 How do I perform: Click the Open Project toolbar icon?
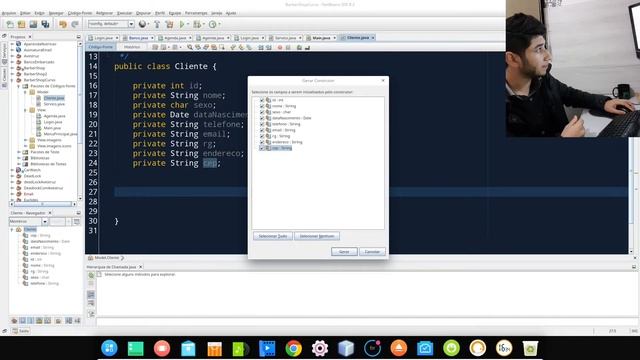pos(33,24)
